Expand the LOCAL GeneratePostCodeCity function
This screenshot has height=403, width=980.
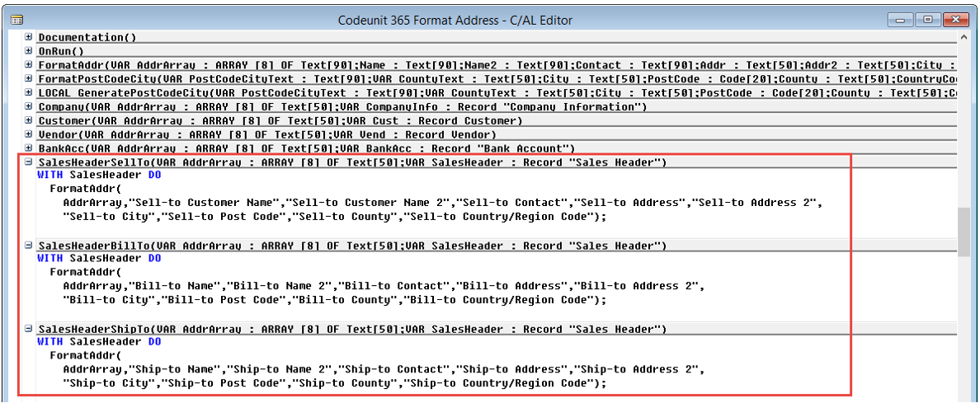(29, 93)
